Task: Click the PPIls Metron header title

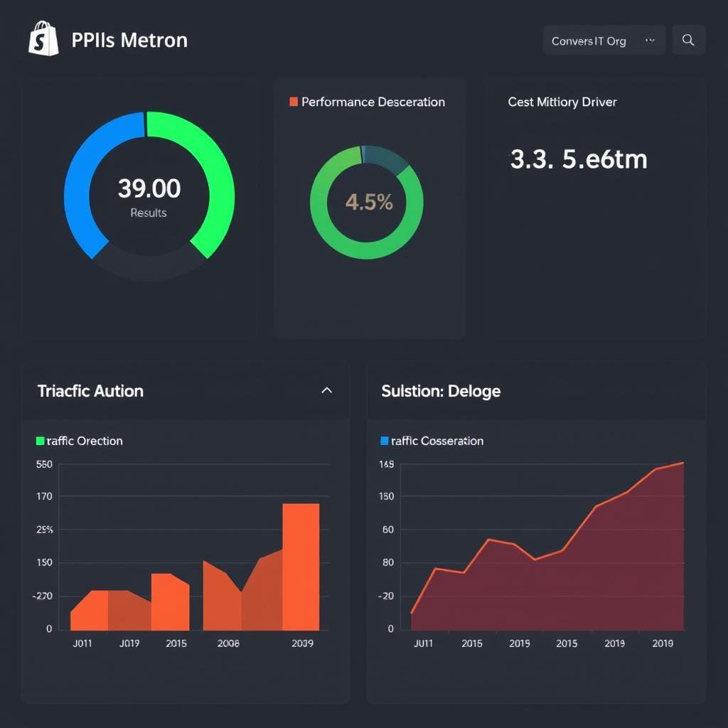Action: pyautogui.click(x=128, y=40)
